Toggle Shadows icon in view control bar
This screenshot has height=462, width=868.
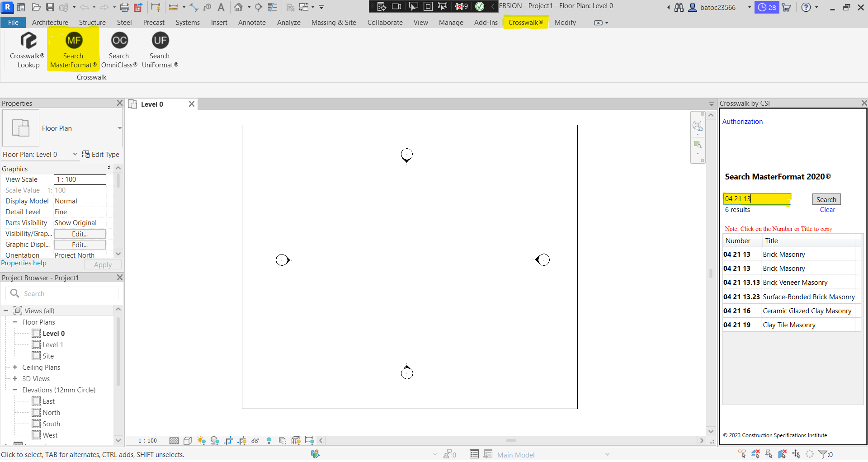click(x=215, y=441)
